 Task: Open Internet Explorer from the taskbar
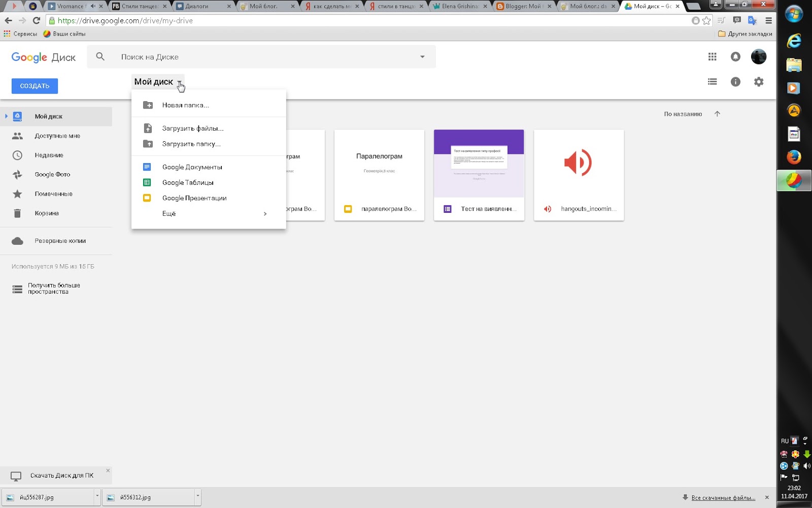click(794, 41)
